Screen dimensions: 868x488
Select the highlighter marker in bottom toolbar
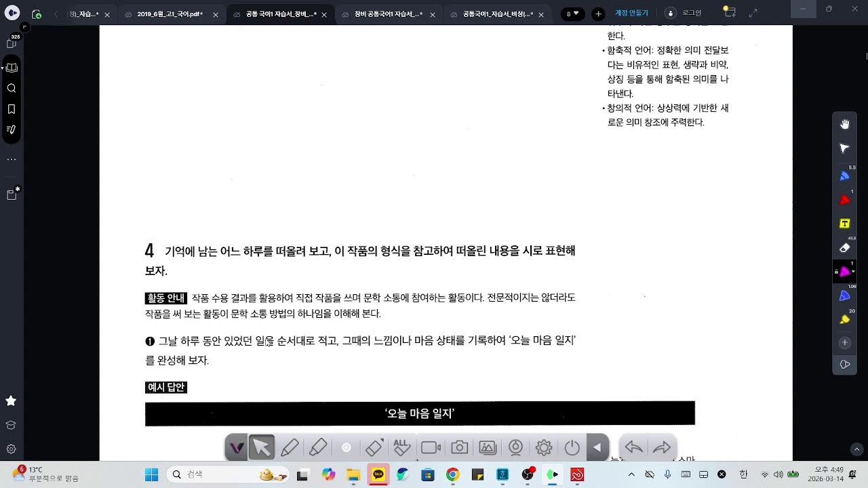318,447
